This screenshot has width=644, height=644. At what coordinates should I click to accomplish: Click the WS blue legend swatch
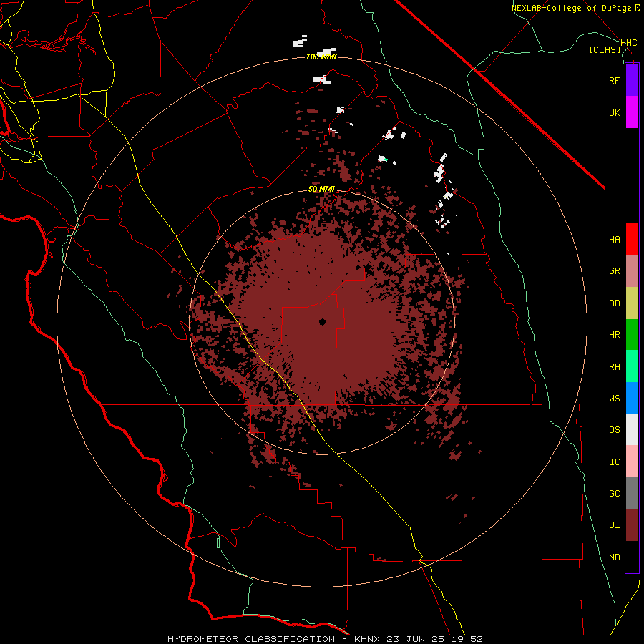point(632,398)
